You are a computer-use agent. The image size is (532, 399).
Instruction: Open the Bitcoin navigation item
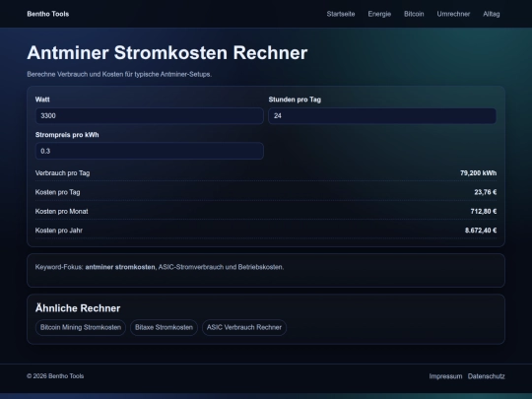tap(414, 14)
